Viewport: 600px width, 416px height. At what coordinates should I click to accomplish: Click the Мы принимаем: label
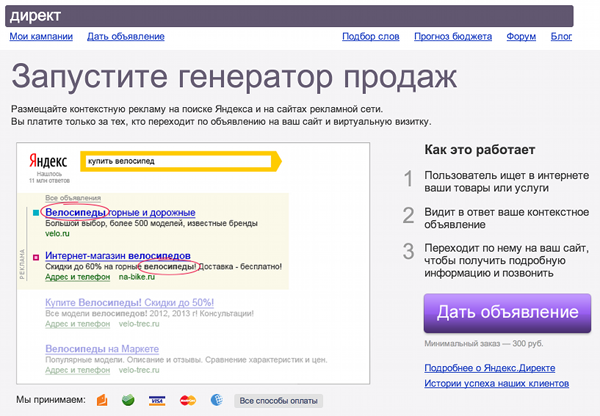point(51,400)
